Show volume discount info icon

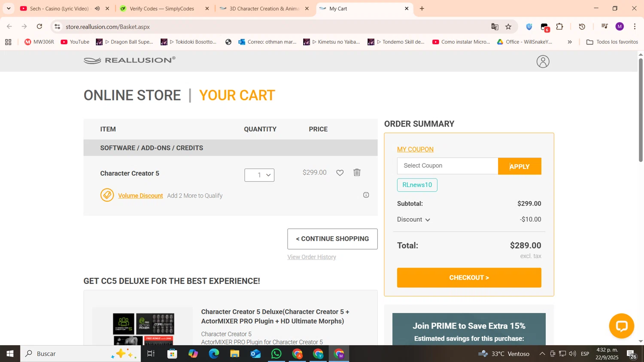pos(366,195)
